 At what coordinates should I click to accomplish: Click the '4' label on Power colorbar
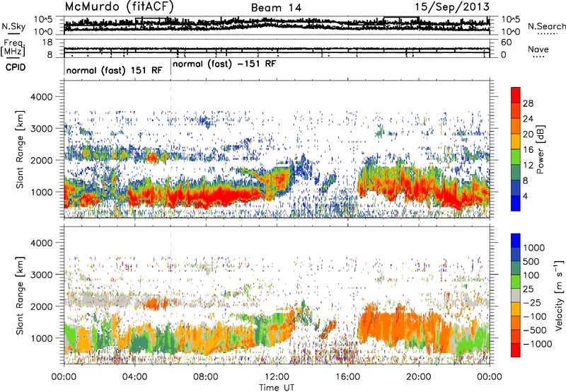pyautogui.click(x=525, y=196)
